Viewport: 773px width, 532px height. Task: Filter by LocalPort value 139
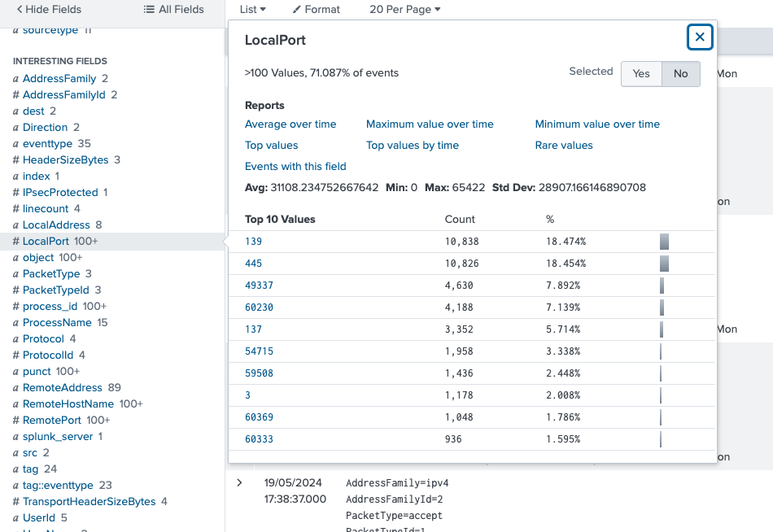(x=253, y=242)
